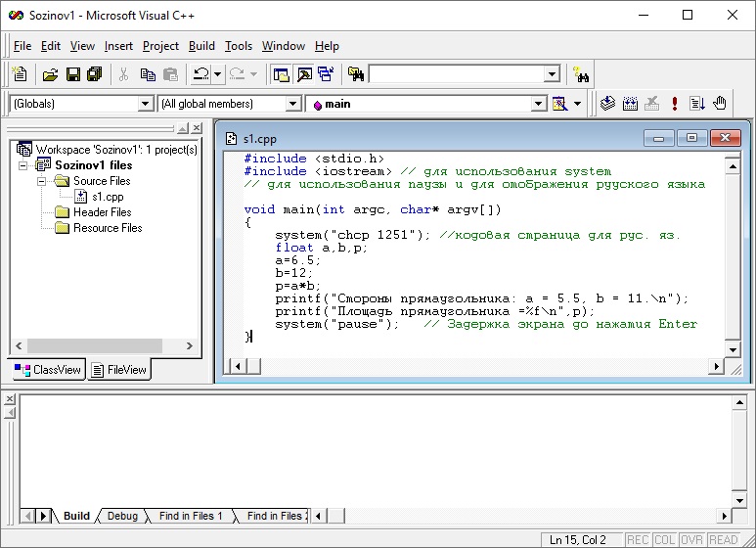This screenshot has height=548, width=756.
Task: Close the output pane with its X button
Action: [x=10, y=399]
